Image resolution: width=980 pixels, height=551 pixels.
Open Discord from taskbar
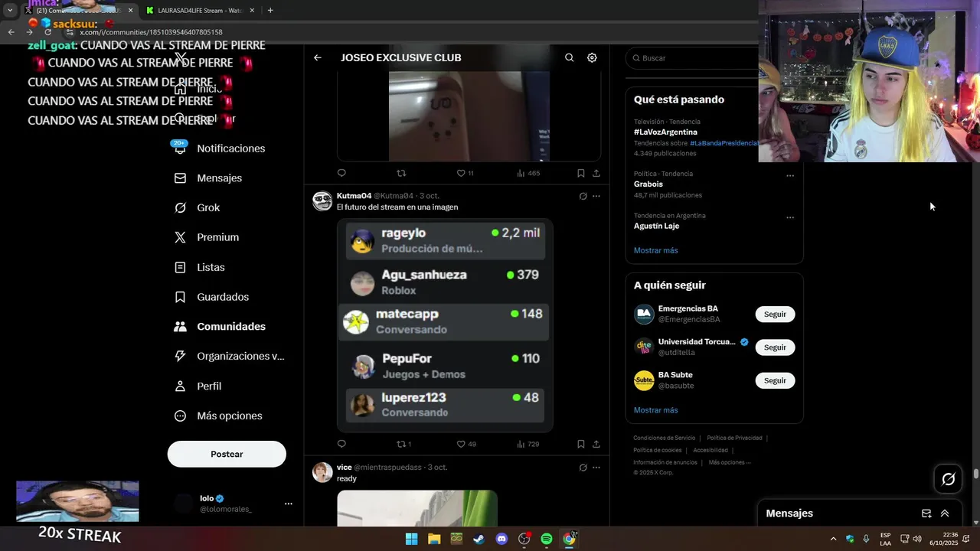click(x=501, y=539)
